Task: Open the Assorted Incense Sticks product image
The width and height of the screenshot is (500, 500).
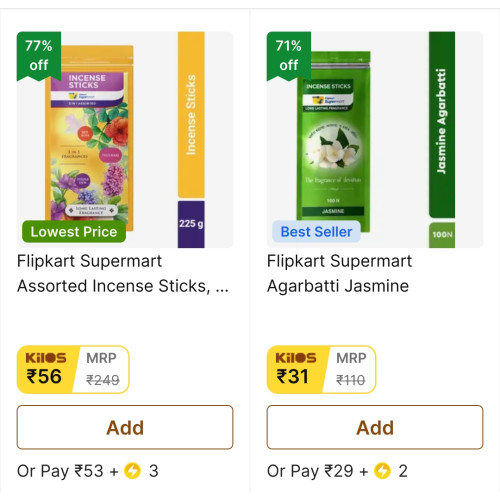Action: 125,140
